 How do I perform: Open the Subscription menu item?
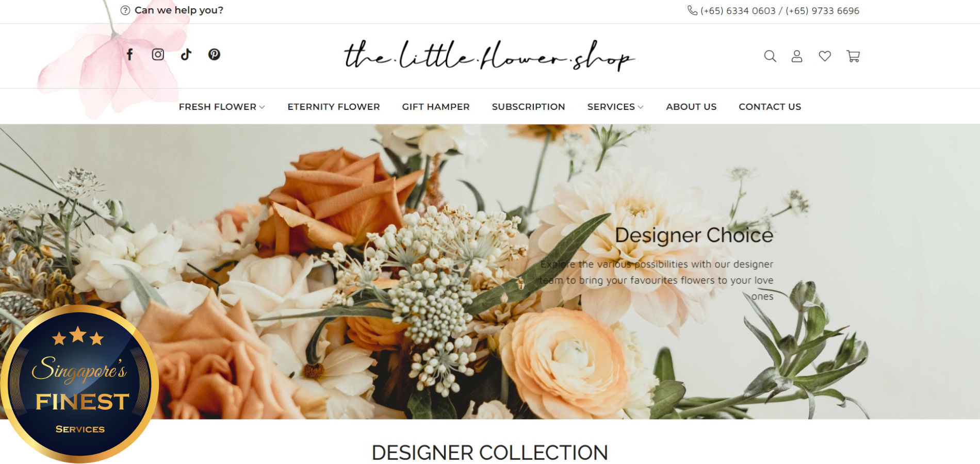pos(528,107)
